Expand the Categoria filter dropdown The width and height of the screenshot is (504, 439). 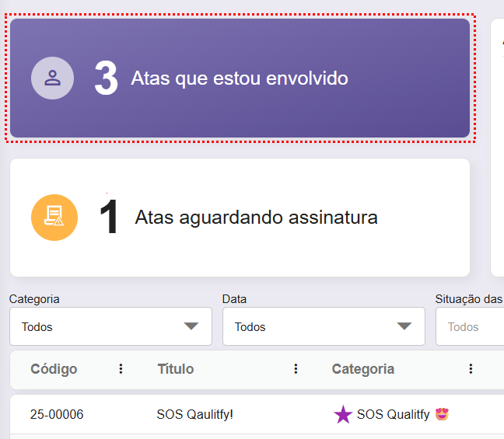pos(191,326)
